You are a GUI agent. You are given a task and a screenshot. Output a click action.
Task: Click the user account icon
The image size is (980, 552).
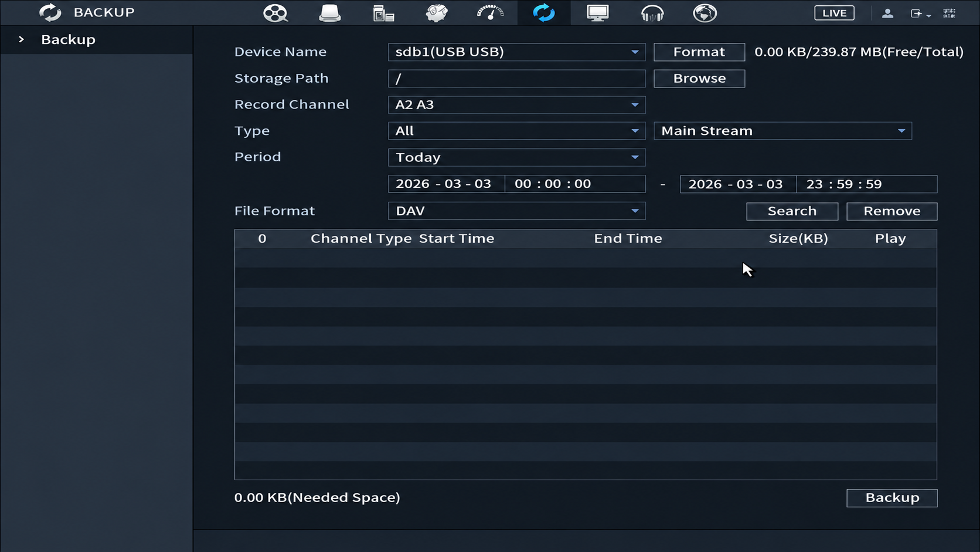pos(887,13)
